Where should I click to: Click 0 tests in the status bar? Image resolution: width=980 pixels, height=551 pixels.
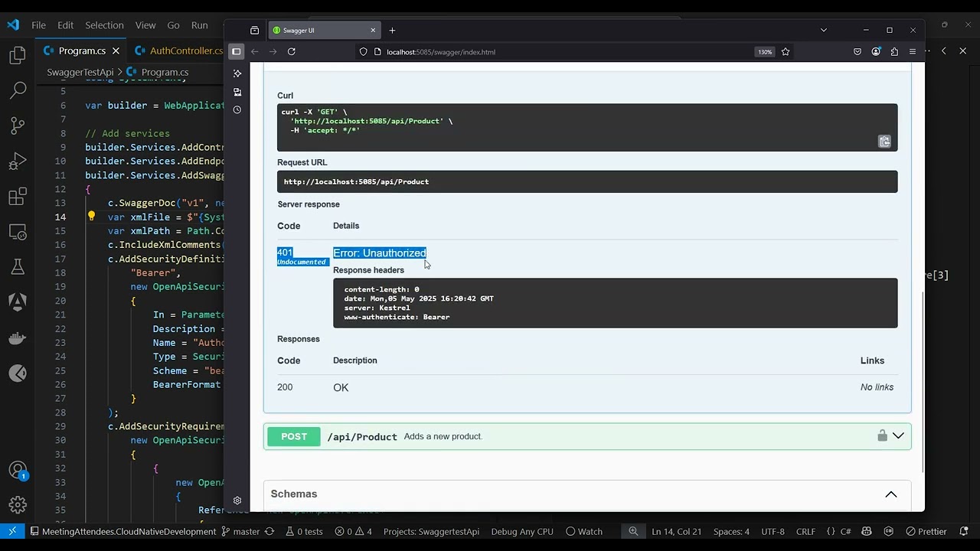(304, 531)
